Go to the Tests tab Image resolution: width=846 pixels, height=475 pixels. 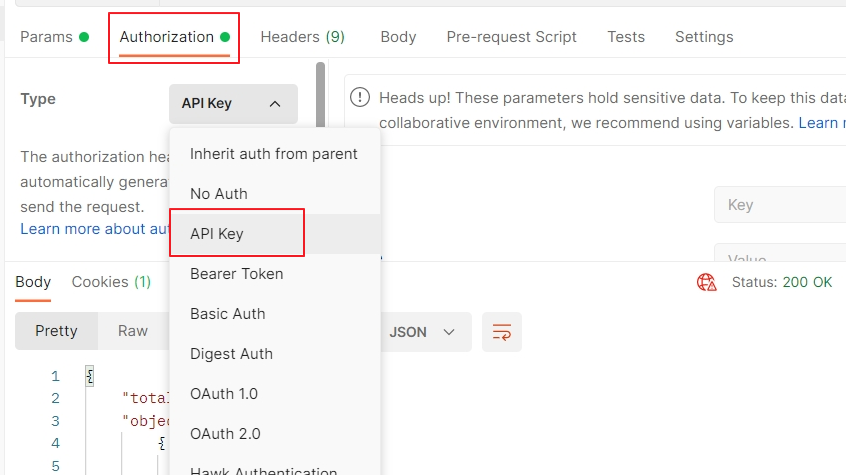click(626, 37)
